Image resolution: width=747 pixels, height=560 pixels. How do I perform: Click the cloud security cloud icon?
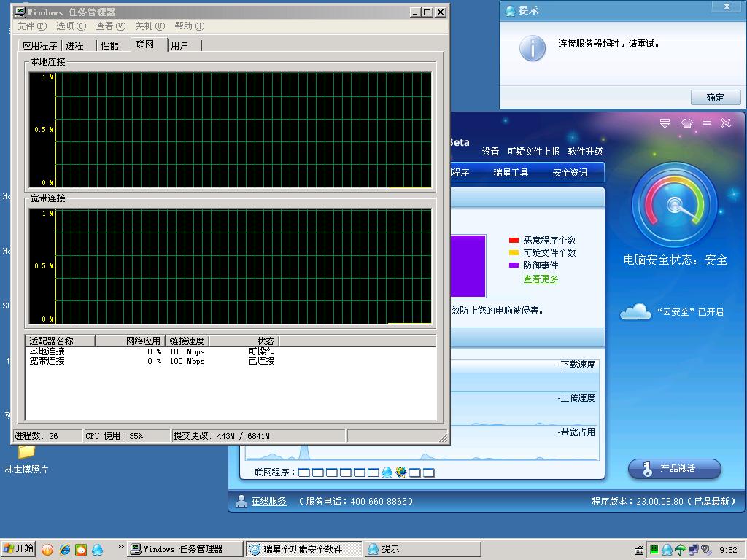[x=635, y=312]
